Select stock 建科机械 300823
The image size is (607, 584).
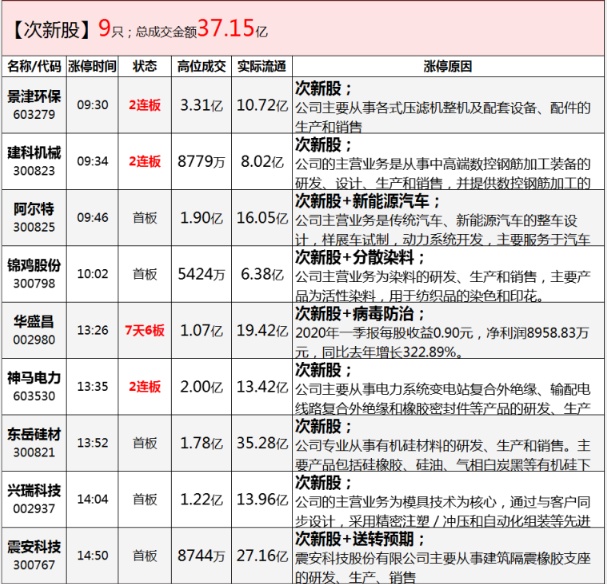[34, 161]
